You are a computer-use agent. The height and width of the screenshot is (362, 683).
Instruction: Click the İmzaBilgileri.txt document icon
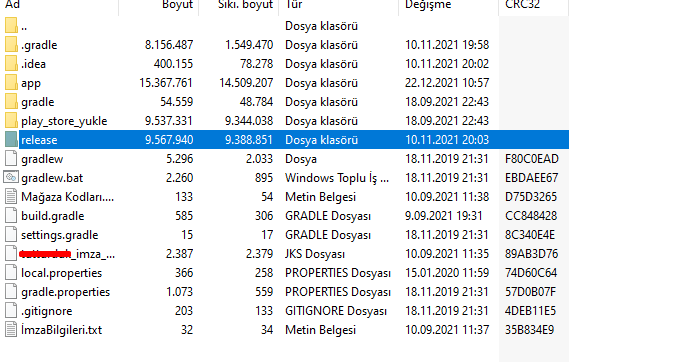click(x=11, y=329)
